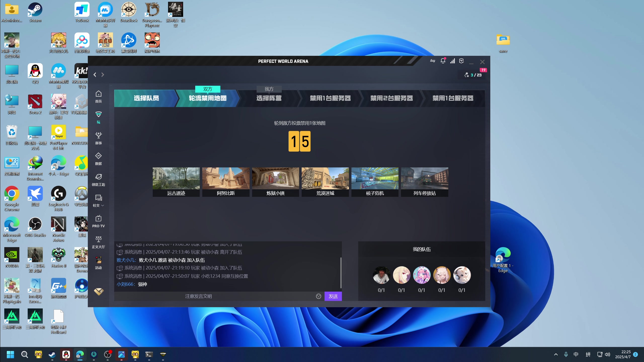Click the switch arrows icon in title bar
Screen dimensions: 644x362
pos(433,61)
